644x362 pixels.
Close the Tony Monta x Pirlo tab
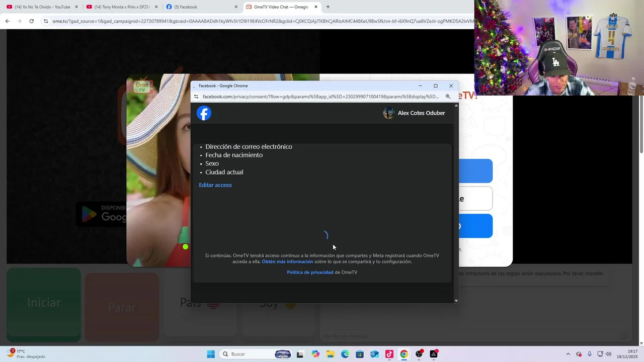pos(156,7)
